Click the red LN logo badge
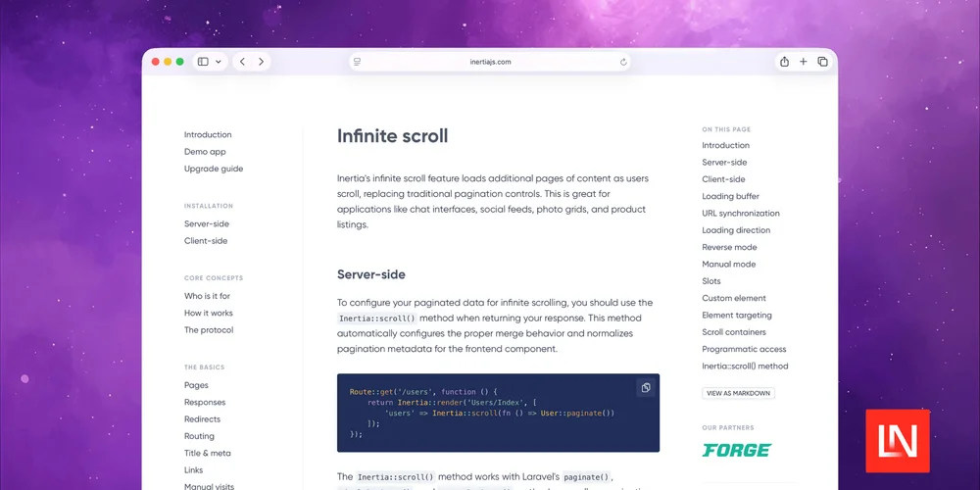This screenshot has height=490, width=980. 898,441
